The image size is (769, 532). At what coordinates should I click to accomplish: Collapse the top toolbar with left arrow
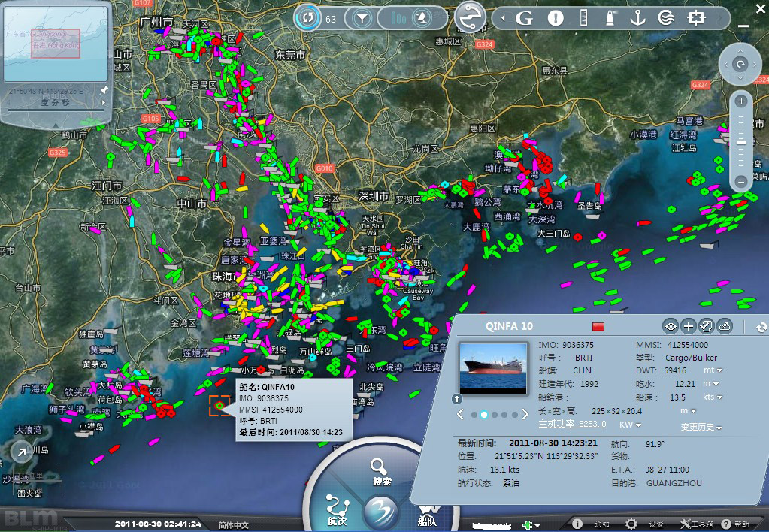(x=503, y=19)
